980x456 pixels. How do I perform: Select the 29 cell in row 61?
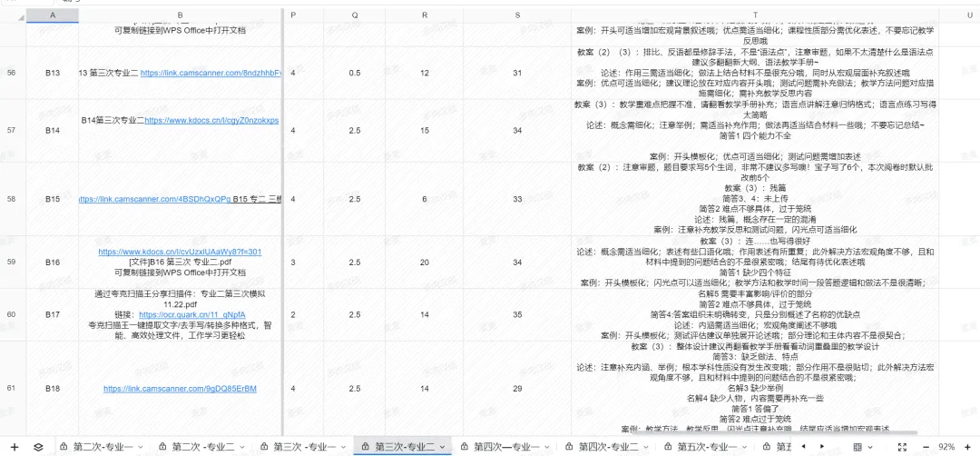pos(517,389)
